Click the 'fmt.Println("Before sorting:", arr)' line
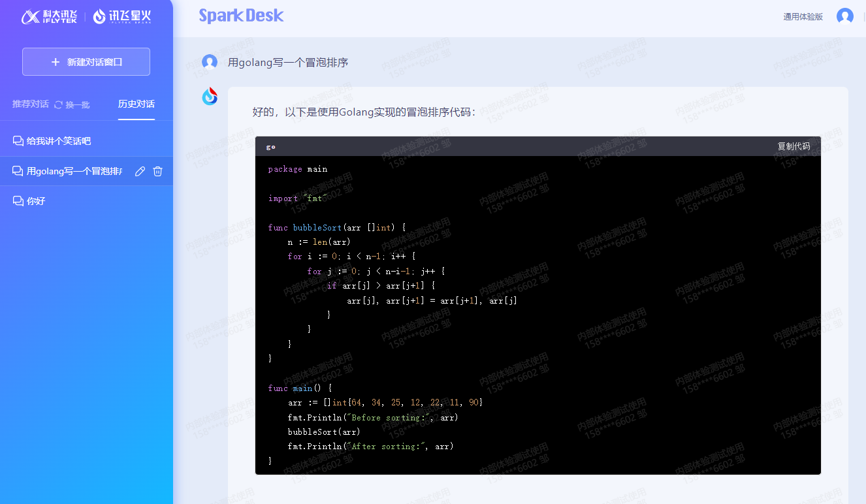Image resolution: width=866 pixels, height=504 pixels. (x=373, y=418)
